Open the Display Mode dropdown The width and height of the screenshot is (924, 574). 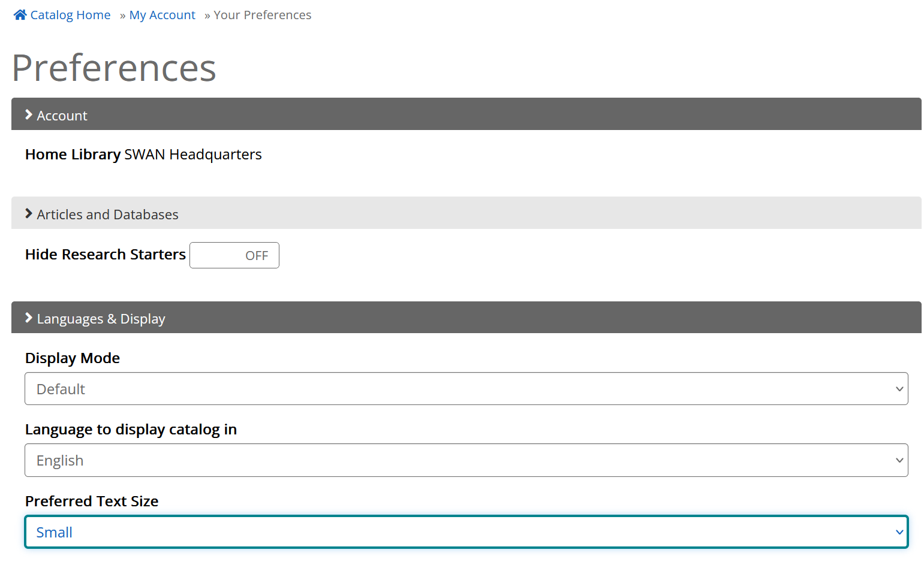(x=466, y=389)
